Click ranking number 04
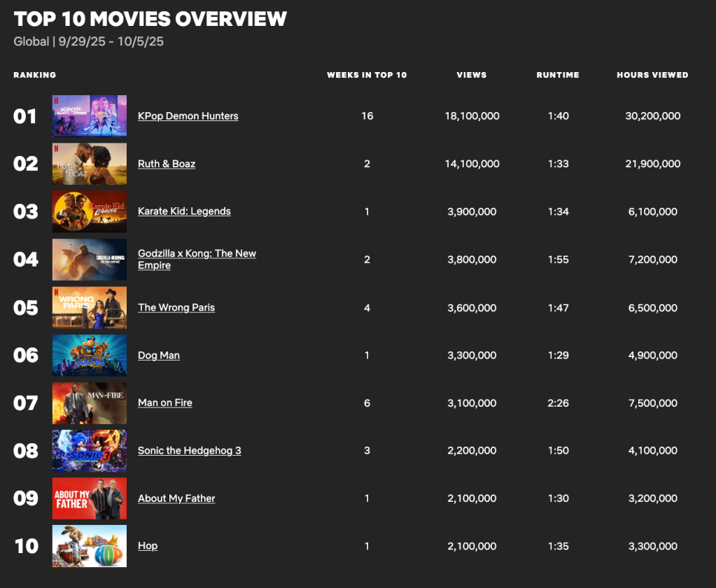This screenshot has height=588, width=716. coord(26,260)
